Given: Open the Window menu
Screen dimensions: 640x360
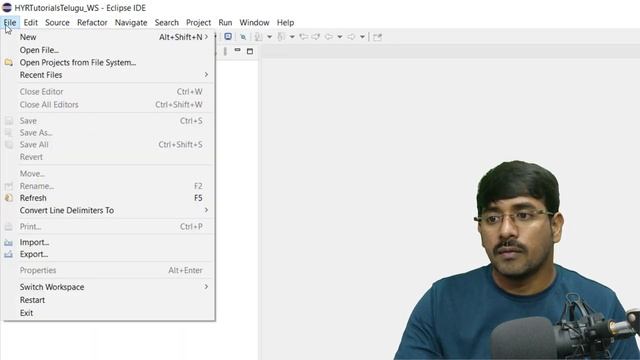Looking at the screenshot, I should click(x=254, y=22).
